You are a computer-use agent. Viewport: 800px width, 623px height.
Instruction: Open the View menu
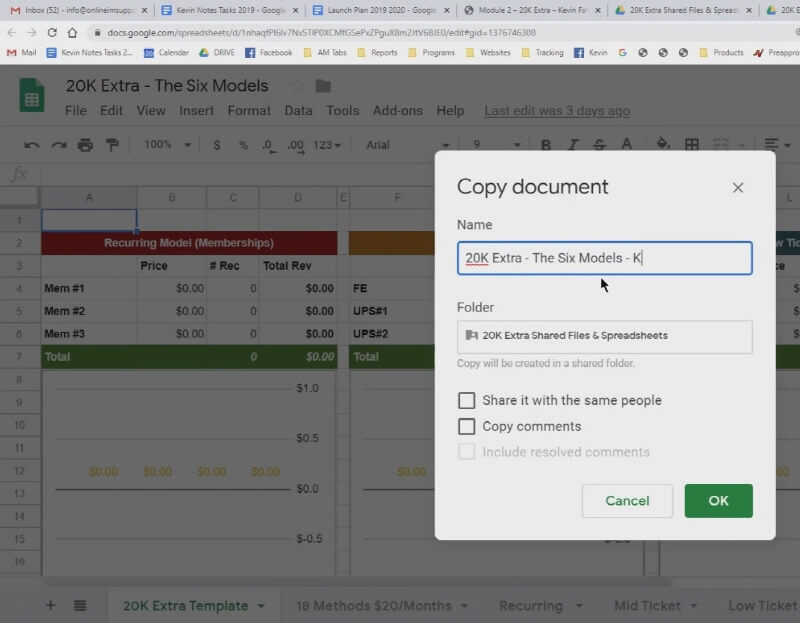[151, 111]
